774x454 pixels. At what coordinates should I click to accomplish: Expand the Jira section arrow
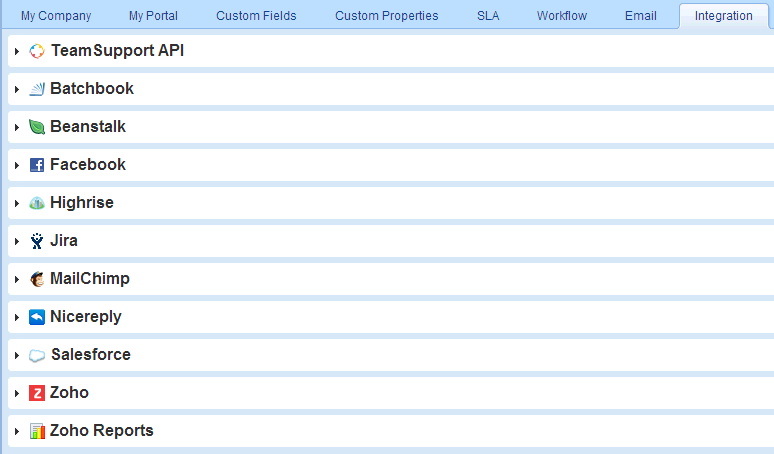pyautogui.click(x=17, y=241)
